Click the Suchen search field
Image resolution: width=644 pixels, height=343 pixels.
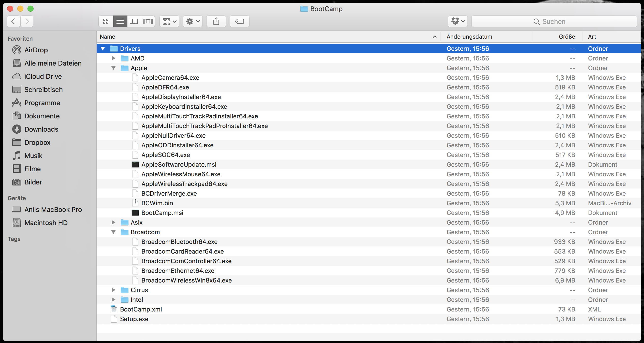click(x=554, y=22)
